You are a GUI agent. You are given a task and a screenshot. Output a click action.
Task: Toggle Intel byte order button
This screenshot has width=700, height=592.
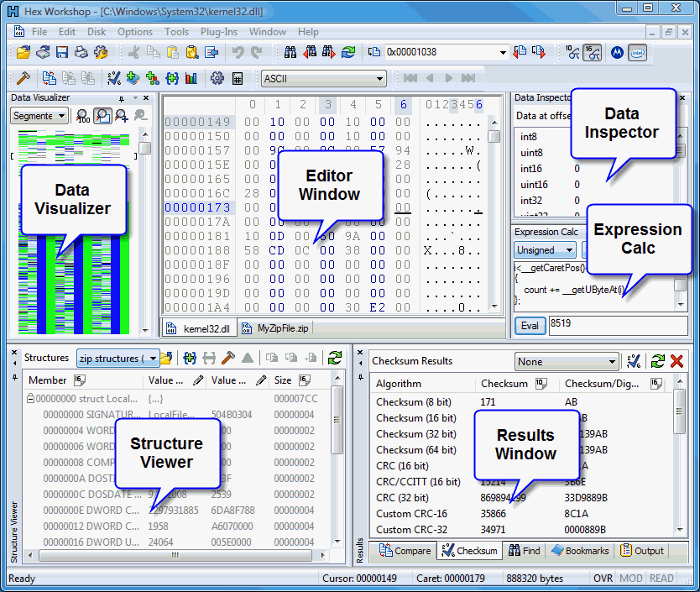(x=638, y=53)
